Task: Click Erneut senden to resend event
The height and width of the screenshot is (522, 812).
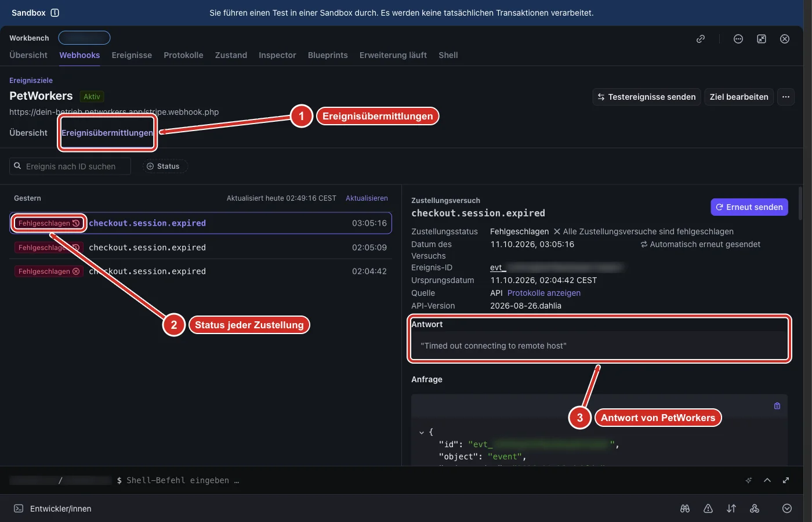Action: click(749, 207)
